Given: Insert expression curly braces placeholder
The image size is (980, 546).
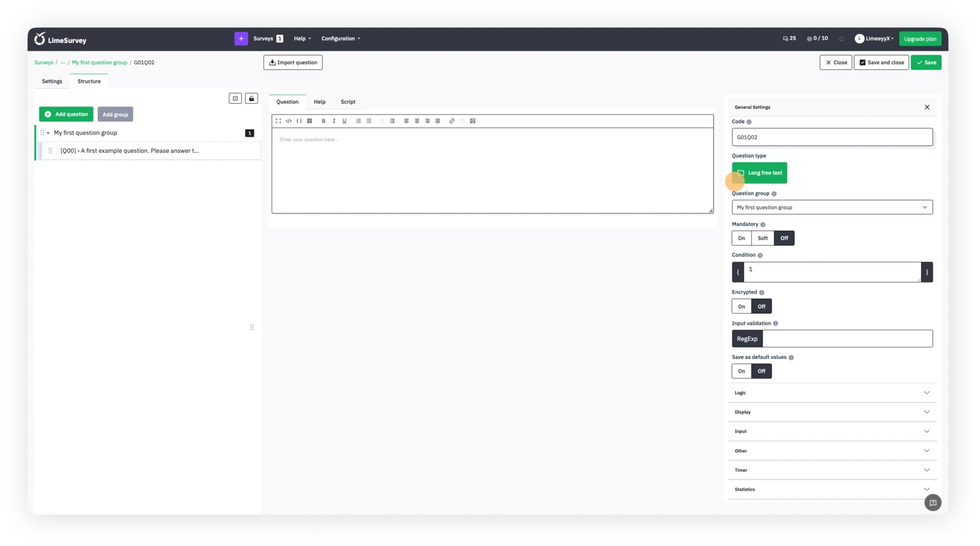Looking at the screenshot, I should [x=299, y=121].
